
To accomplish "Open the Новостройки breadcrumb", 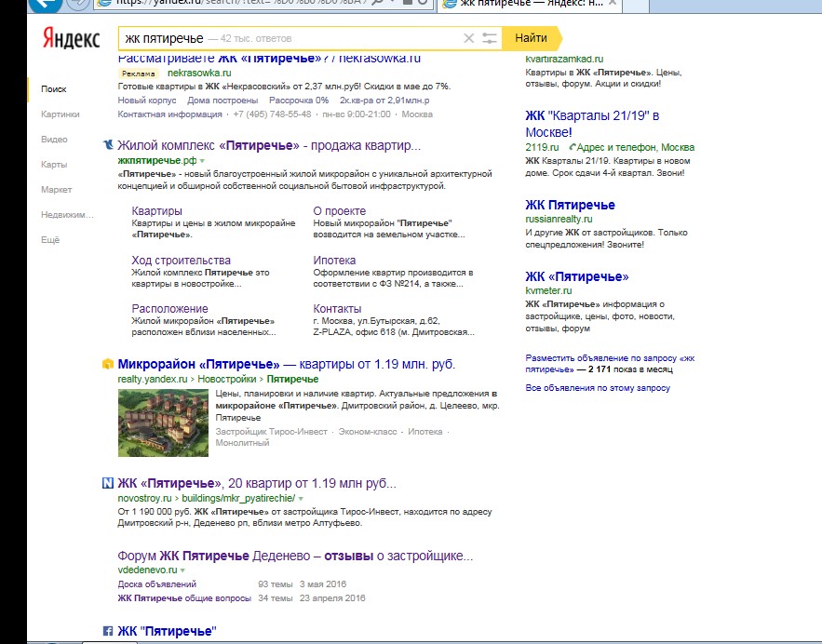I will click(x=227, y=379).
